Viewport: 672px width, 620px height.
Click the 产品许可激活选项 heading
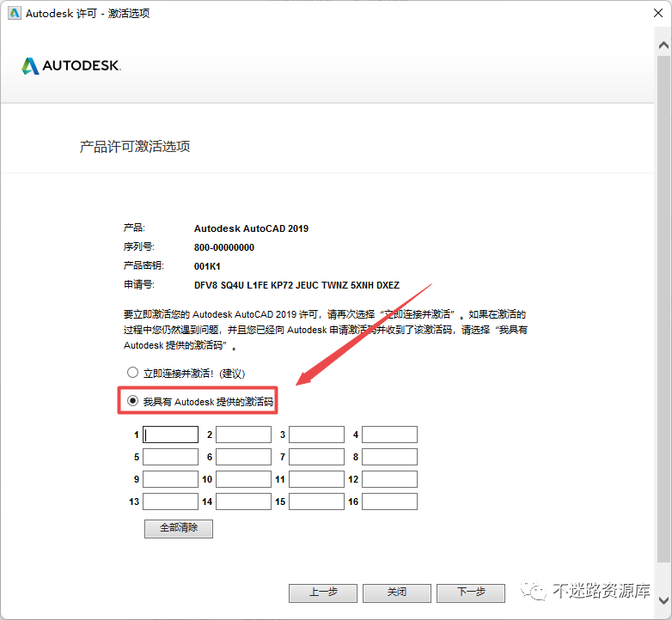135,147
